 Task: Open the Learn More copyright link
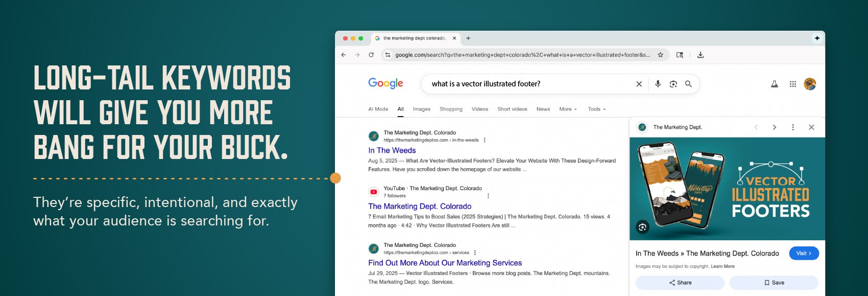click(x=722, y=266)
